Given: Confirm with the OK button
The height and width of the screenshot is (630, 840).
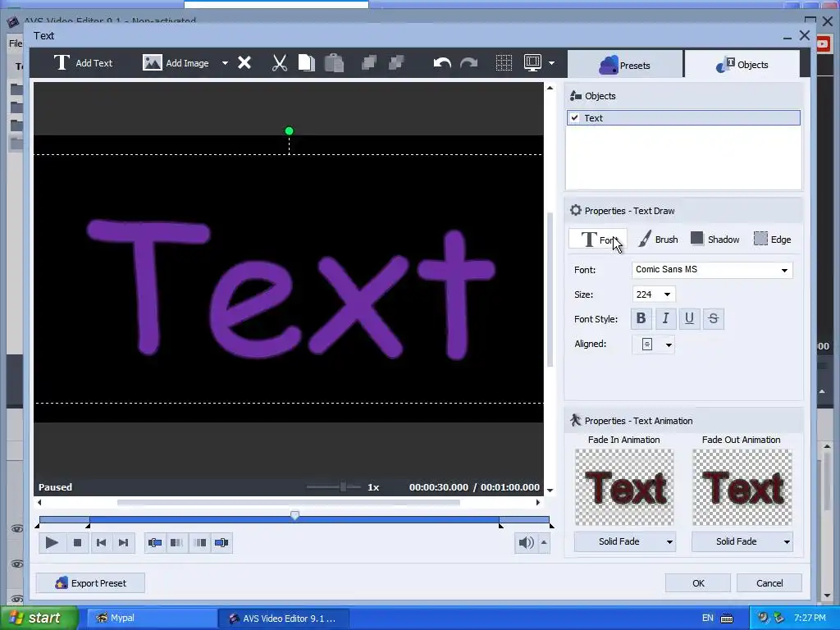Looking at the screenshot, I should [698, 583].
